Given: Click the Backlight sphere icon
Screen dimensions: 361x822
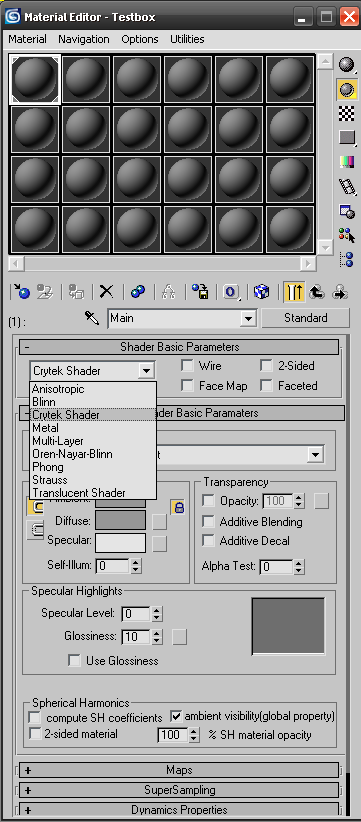Looking at the screenshot, I should point(346,90).
